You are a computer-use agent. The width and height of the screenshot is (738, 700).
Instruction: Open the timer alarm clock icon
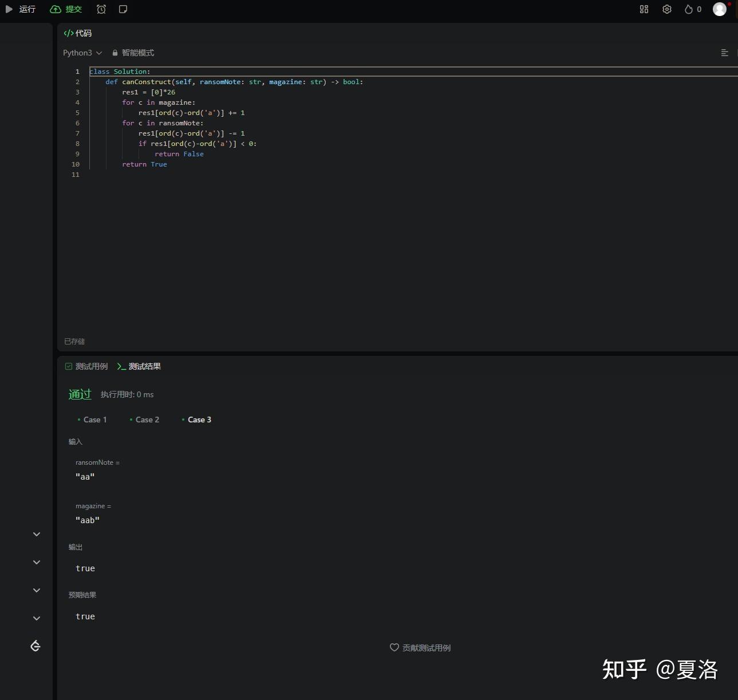tap(101, 9)
